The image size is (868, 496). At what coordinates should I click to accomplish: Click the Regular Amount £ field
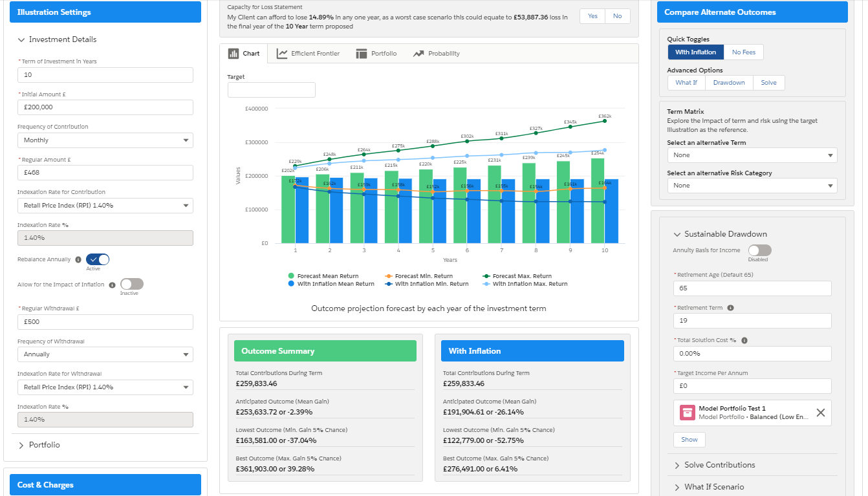pos(105,173)
